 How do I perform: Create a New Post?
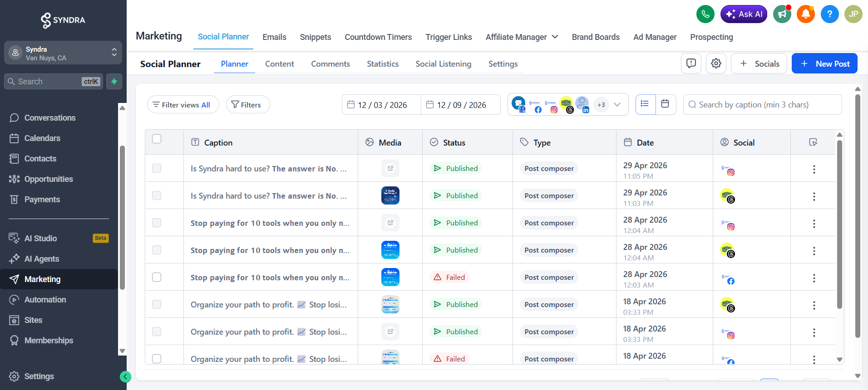(x=824, y=63)
